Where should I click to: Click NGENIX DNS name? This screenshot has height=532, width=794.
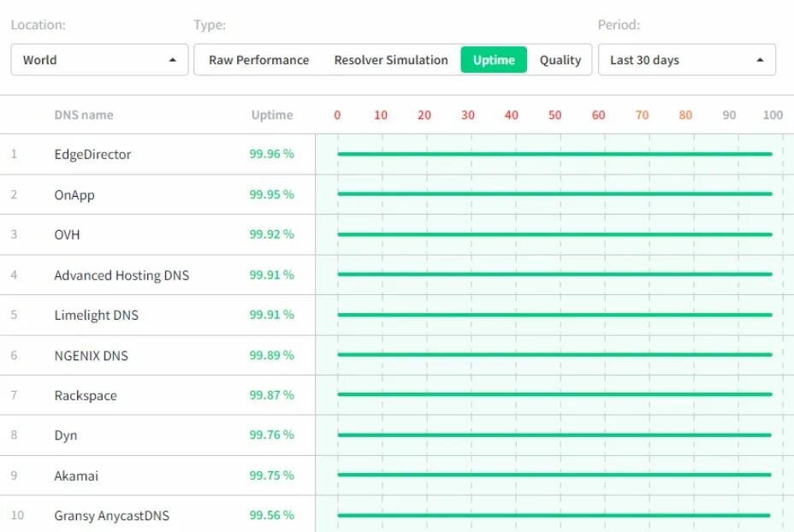coord(92,355)
